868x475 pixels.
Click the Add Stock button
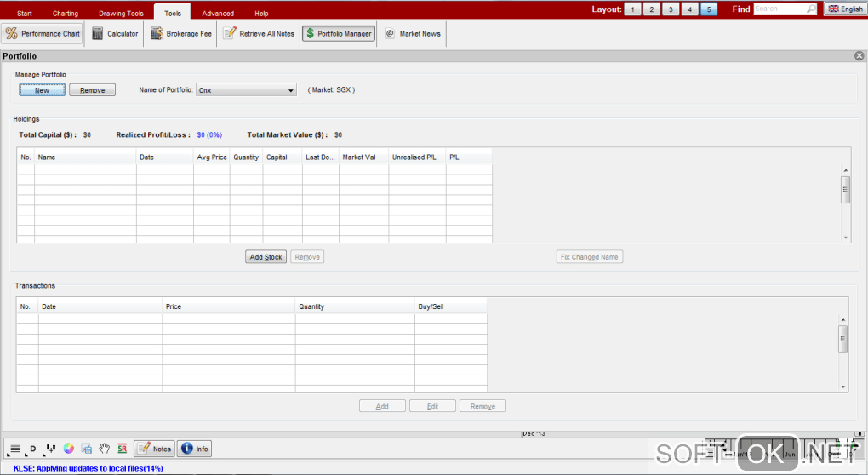pyautogui.click(x=266, y=257)
